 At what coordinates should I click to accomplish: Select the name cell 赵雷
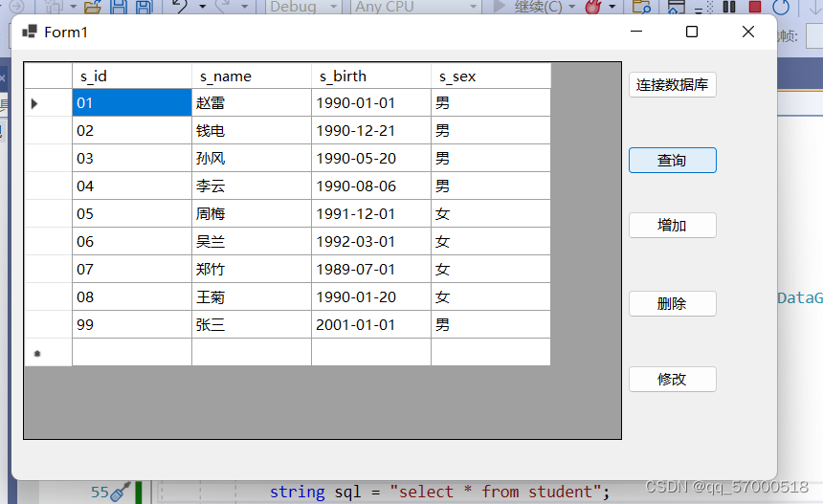click(x=252, y=102)
